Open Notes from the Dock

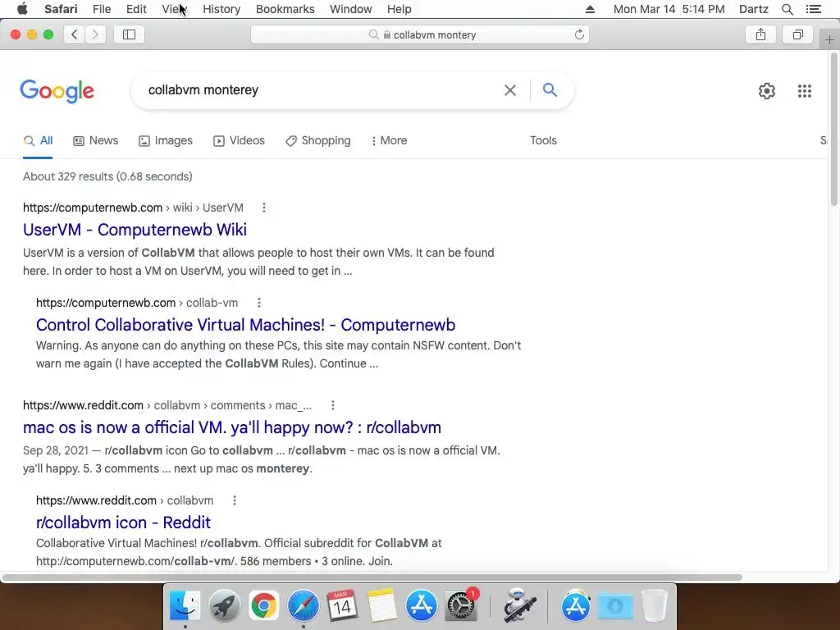click(x=382, y=606)
